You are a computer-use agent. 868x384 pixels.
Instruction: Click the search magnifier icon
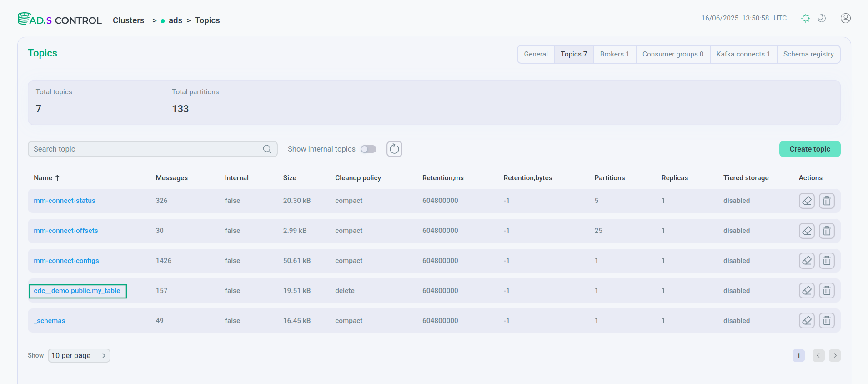tap(267, 149)
